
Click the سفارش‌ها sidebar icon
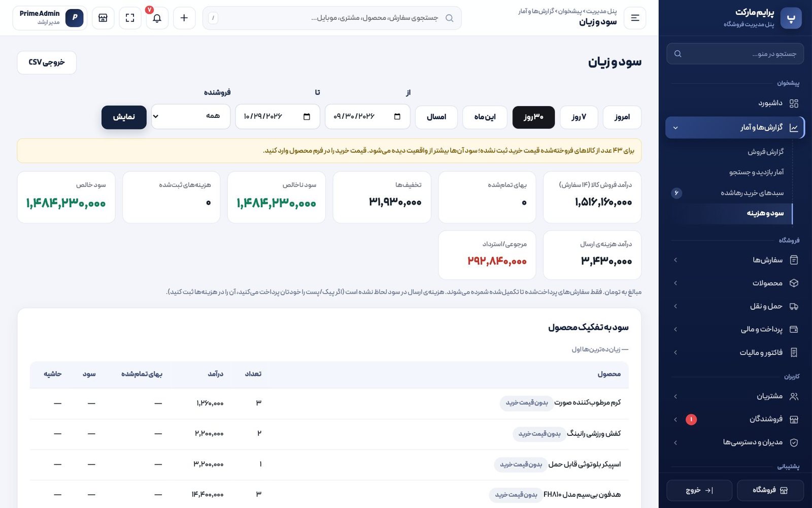[794, 260]
